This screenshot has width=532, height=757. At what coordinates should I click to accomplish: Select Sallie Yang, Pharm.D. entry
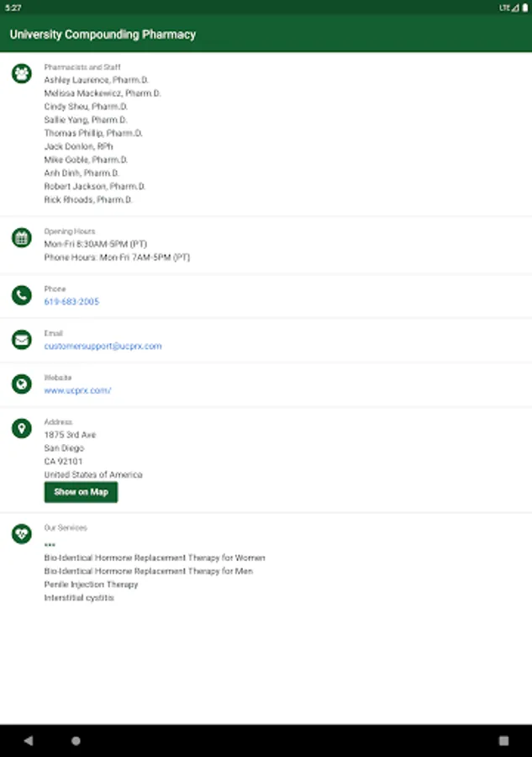click(86, 119)
